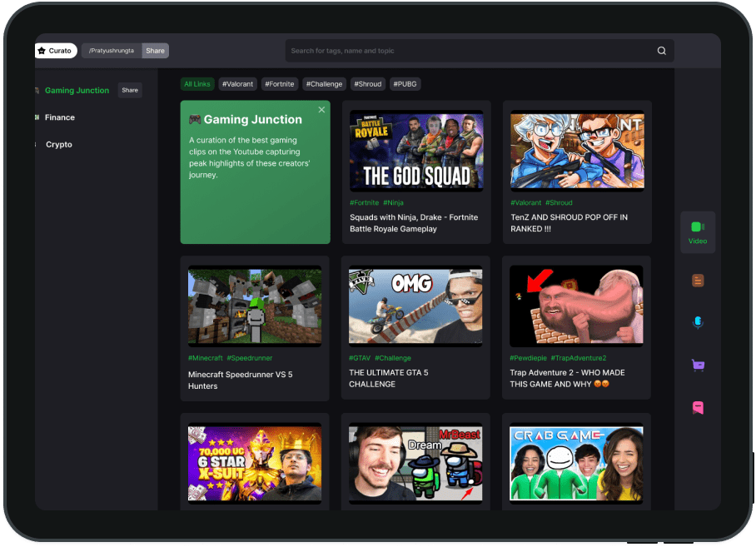Select the blue microphone podcast icon
The image size is (756, 547).
tap(698, 322)
